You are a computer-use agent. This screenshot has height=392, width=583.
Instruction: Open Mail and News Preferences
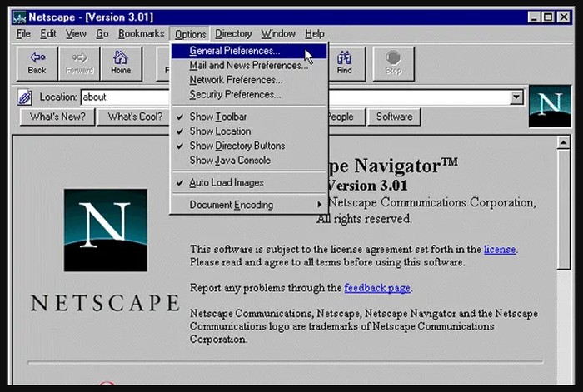point(249,65)
